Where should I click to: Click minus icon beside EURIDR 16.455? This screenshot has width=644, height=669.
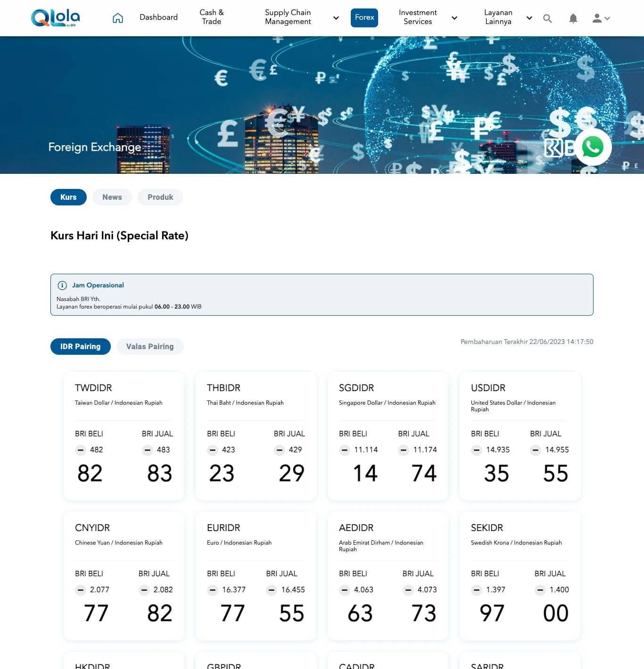click(272, 590)
